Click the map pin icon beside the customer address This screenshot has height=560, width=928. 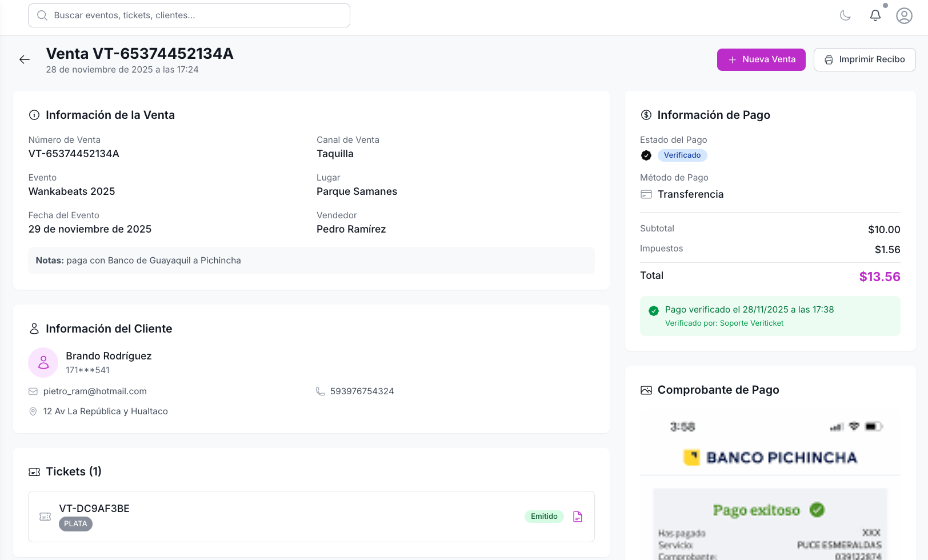click(33, 411)
